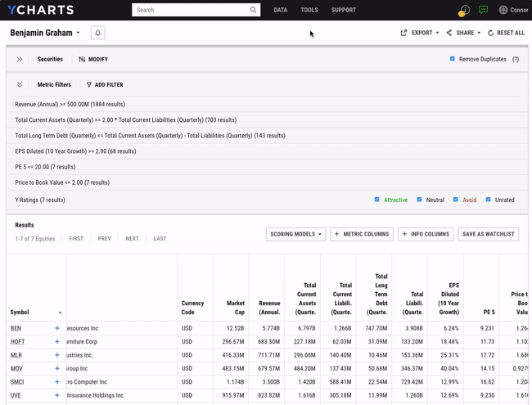Go to the Next results page
532x405 pixels.
click(132, 238)
